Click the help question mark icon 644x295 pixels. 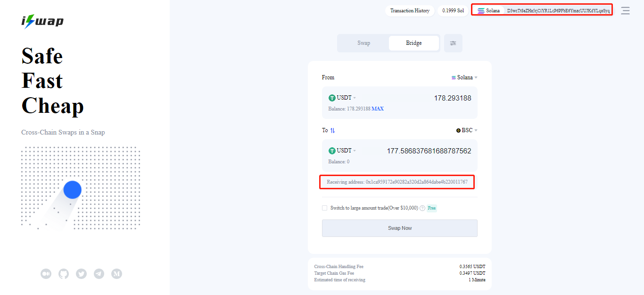(422, 208)
